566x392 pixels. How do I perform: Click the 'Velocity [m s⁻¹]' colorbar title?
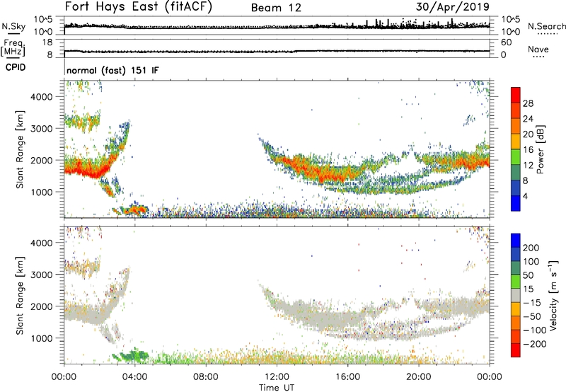(x=553, y=295)
